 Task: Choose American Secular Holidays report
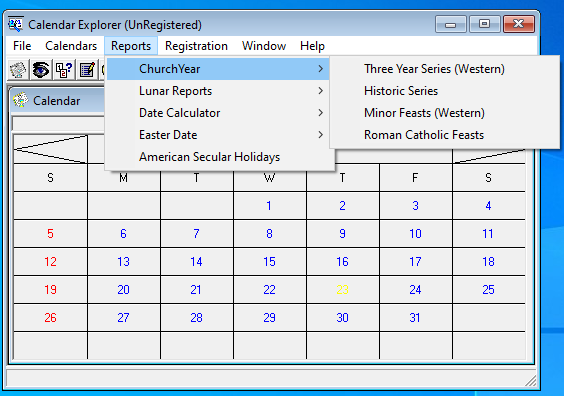218,157
